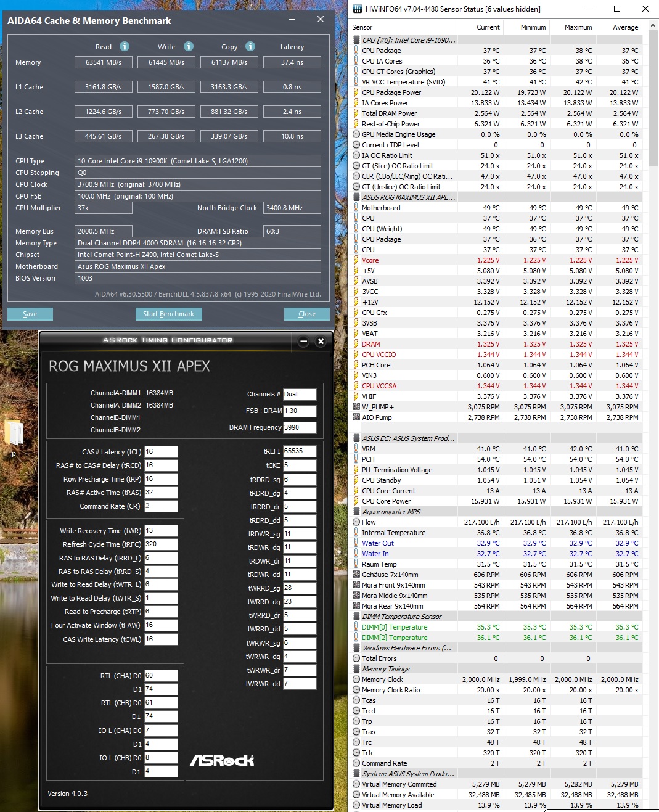Image resolution: width=659 pixels, height=812 pixels.
Task: Click the Command Rate (CR) field
Action: point(161,506)
